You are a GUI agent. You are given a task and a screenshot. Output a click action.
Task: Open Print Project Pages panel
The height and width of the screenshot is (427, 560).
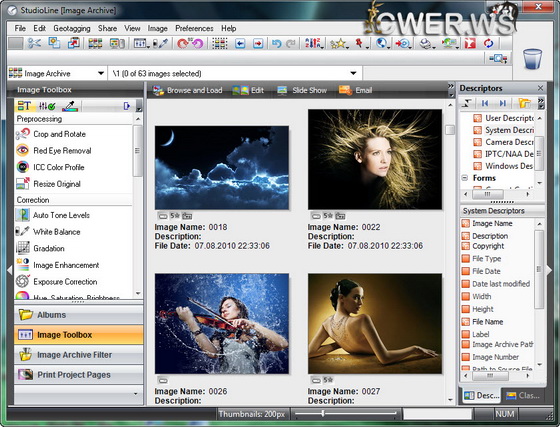(x=79, y=375)
